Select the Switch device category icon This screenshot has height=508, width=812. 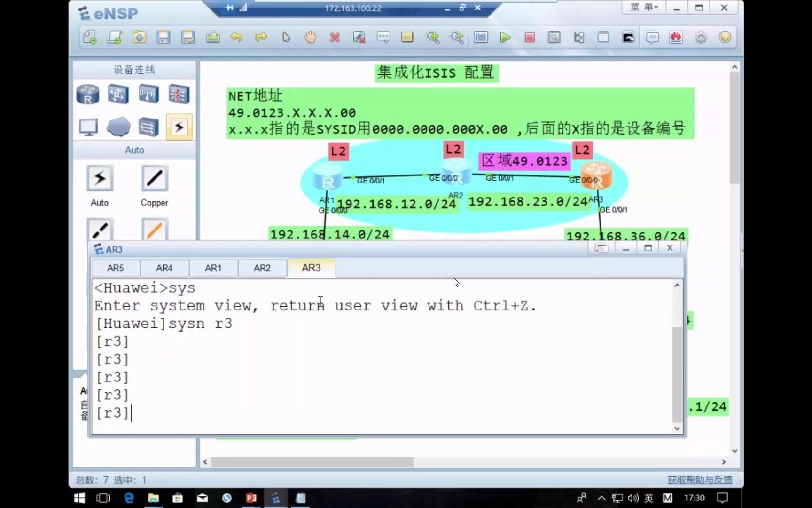[118, 94]
